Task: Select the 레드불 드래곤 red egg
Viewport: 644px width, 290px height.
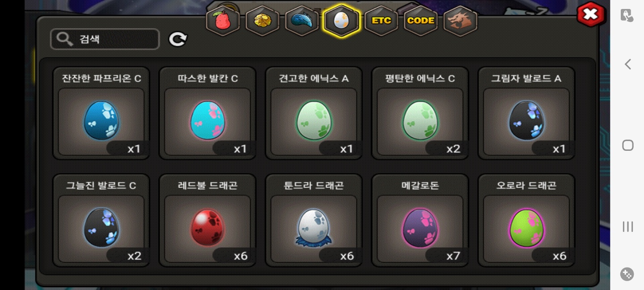Action: (x=208, y=220)
